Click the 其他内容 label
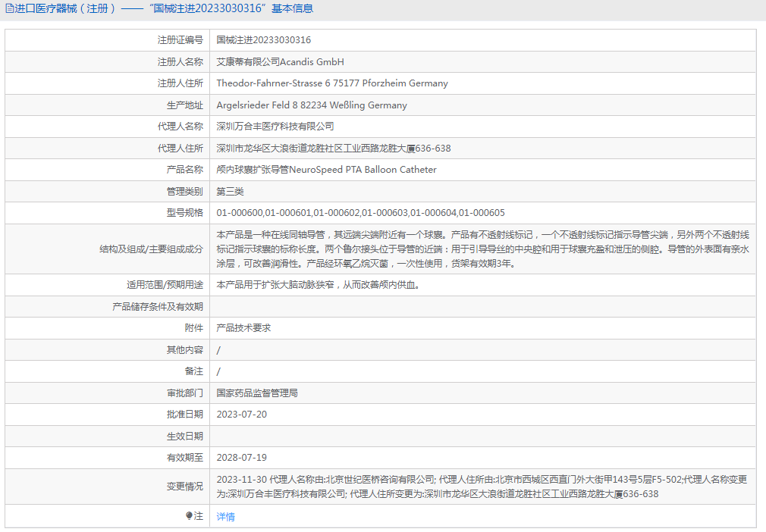This screenshot has width=766, height=532. (x=184, y=350)
